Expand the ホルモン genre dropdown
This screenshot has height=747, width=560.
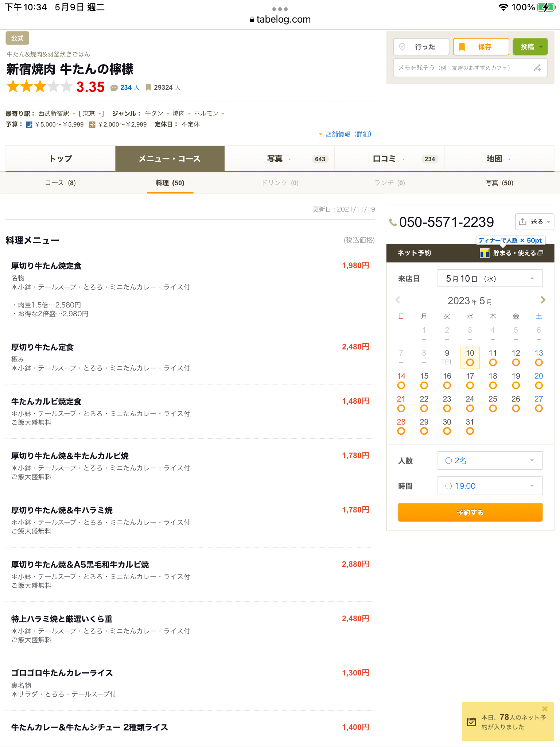[223, 113]
